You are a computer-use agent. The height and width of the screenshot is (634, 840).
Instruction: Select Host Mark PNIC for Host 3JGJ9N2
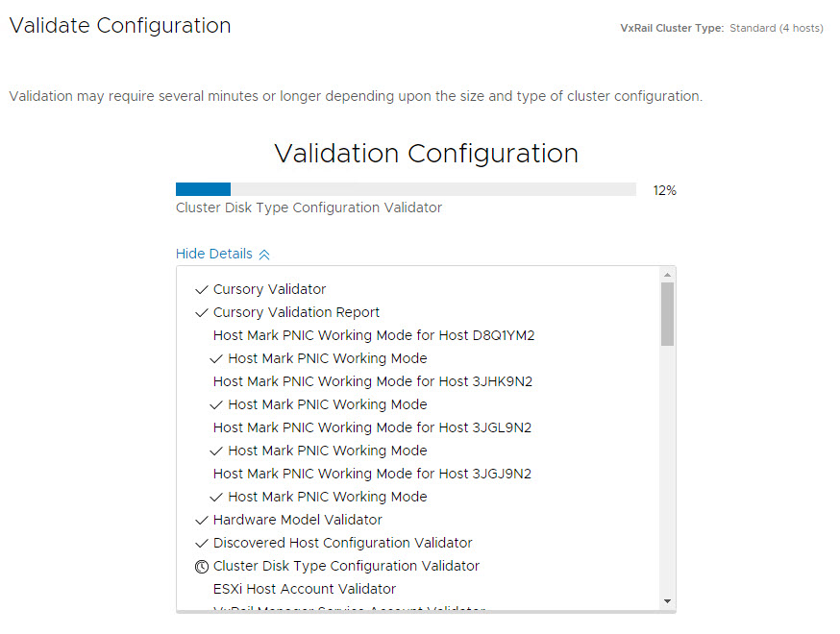coord(372,474)
